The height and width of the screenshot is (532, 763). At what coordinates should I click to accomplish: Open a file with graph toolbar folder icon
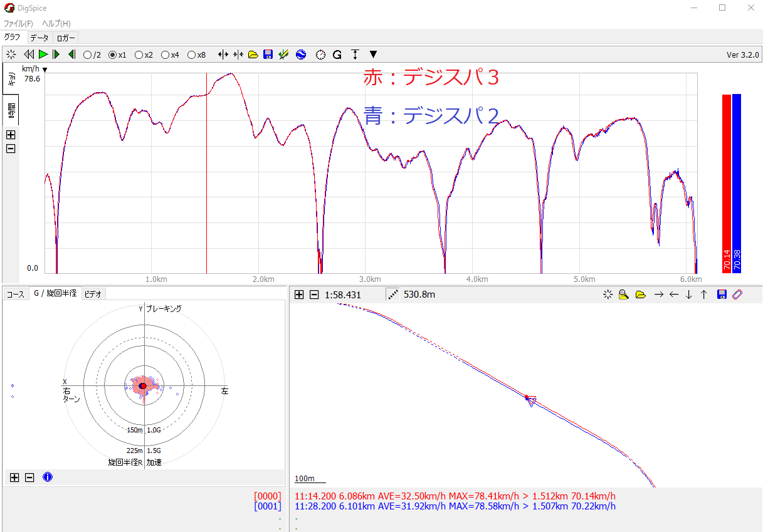(x=253, y=55)
